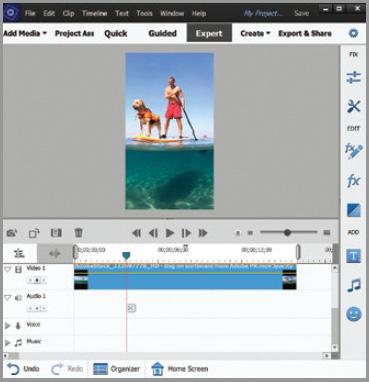
Task: Go to the Home Screen
Action: pyautogui.click(x=179, y=369)
